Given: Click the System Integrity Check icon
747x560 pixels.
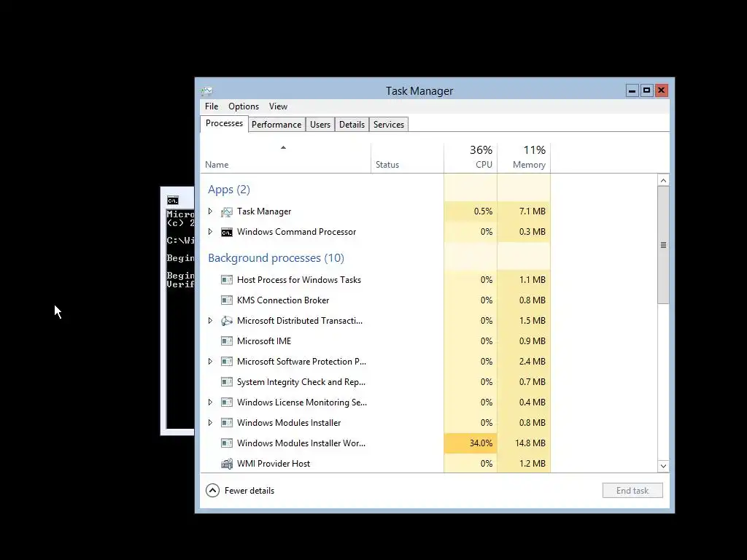Looking at the screenshot, I should (x=227, y=382).
